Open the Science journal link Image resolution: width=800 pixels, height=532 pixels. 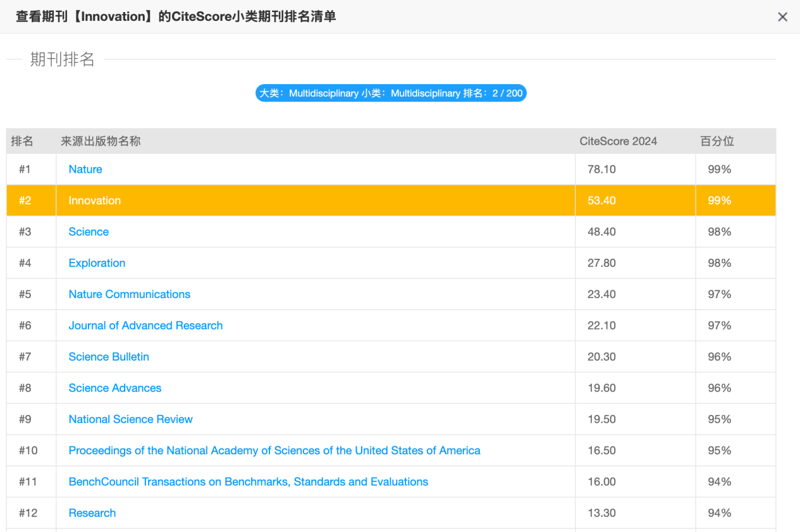[89, 232]
